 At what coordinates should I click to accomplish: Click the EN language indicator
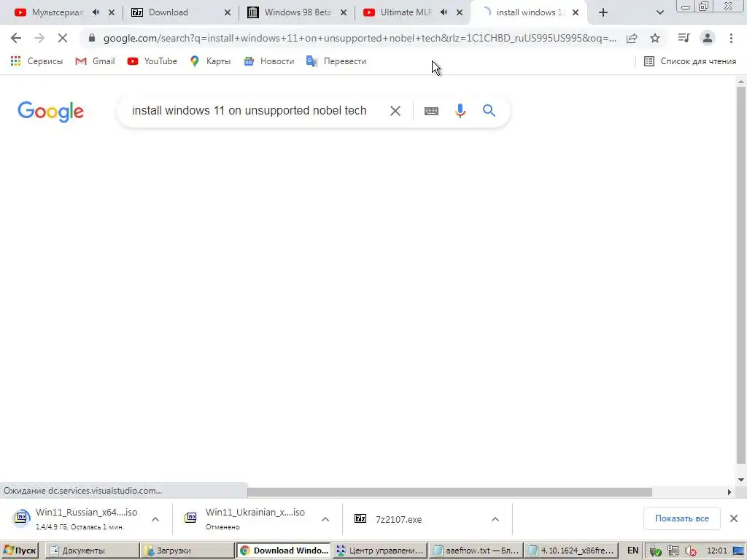click(x=632, y=551)
